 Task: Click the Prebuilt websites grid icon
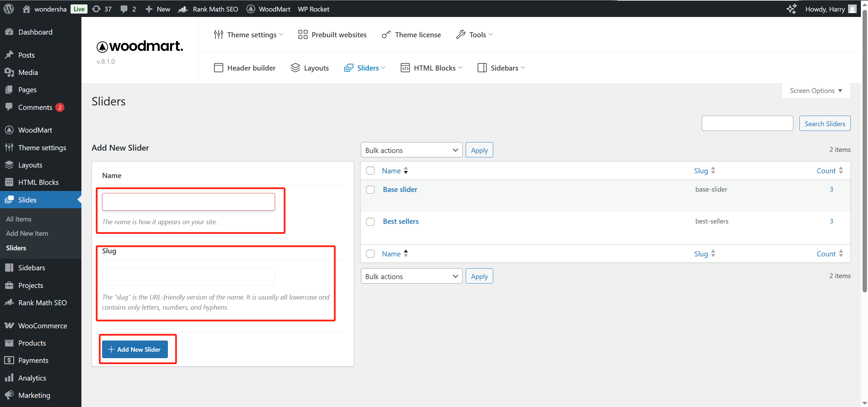click(303, 35)
